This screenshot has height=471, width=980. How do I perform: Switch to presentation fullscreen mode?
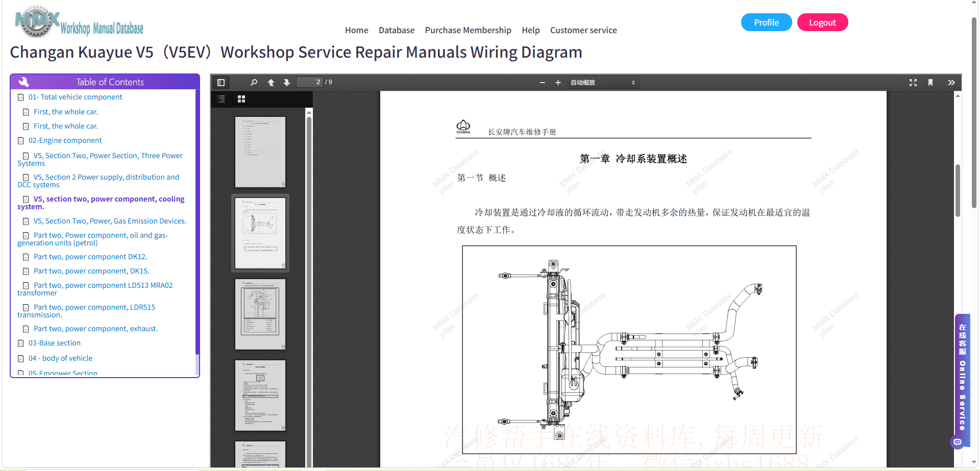click(913, 83)
